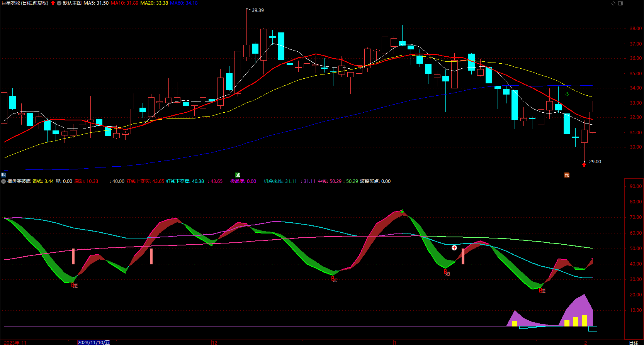Screen dimensions: 644x345
Task: Click the 红线下穿卖: 40.38 value
Action: 185,181
